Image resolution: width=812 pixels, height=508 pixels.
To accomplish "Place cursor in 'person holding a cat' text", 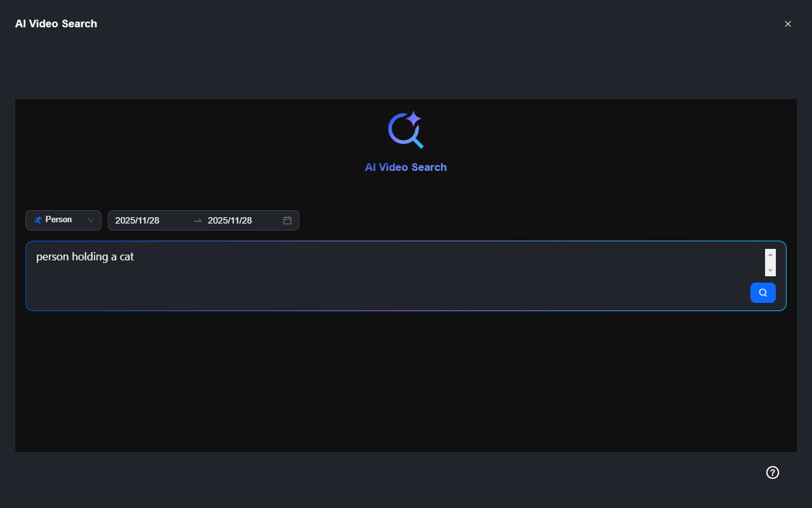I will click(85, 257).
